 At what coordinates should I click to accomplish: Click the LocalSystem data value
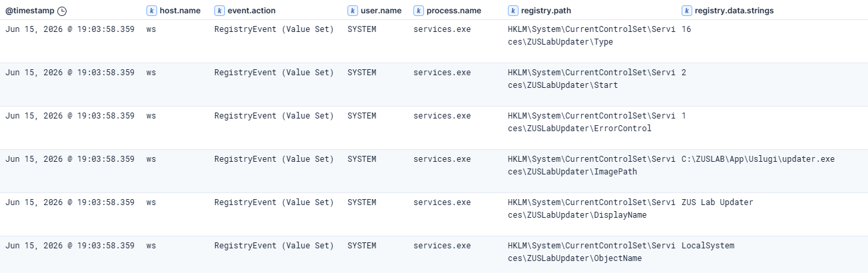pos(708,246)
